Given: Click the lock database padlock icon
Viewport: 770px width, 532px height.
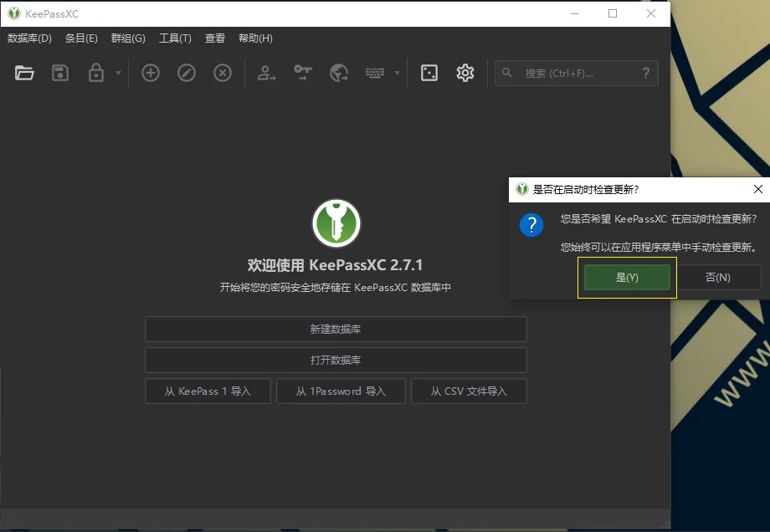Looking at the screenshot, I should pos(95,73).
